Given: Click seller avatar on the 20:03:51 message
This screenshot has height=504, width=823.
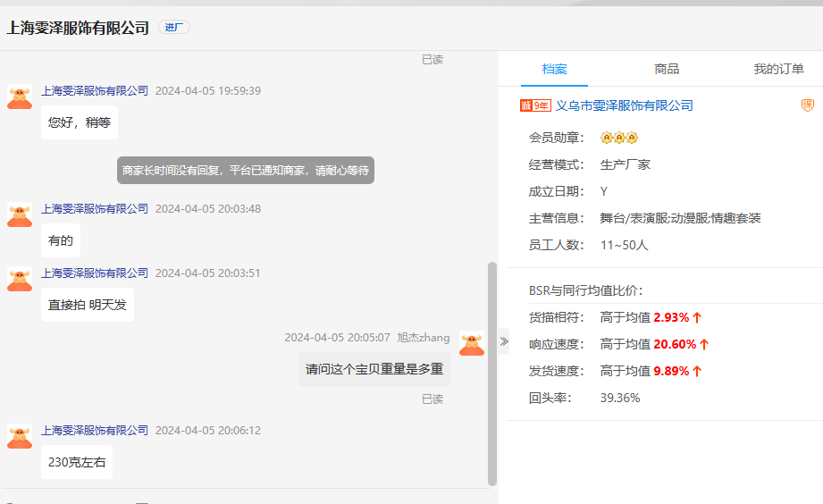Looking at the screenshot, I should pyautogui.click(x=20, y=279).
